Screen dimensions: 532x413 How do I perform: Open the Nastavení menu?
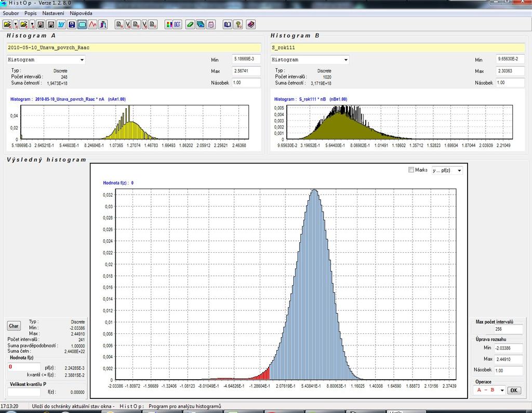[53, 13]
